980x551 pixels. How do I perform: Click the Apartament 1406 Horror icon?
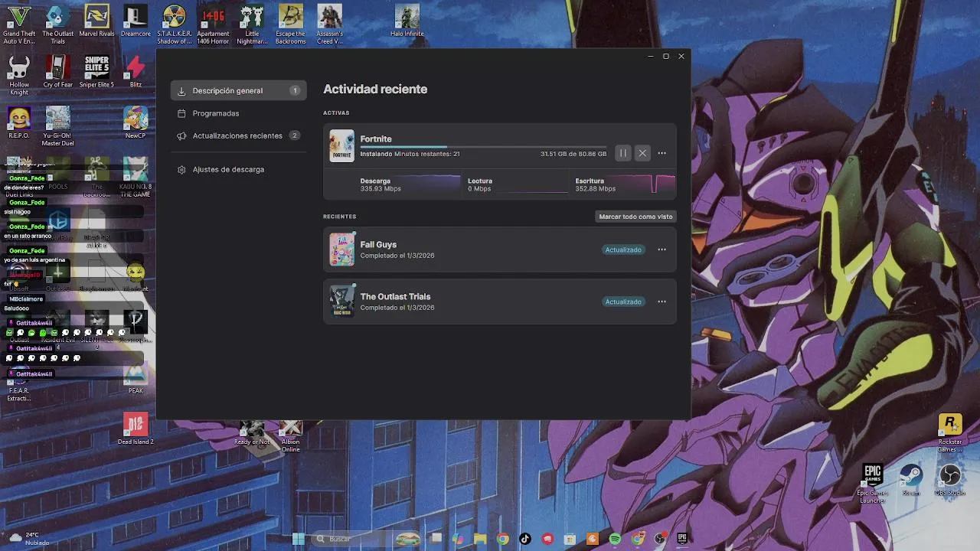(213, 24)
